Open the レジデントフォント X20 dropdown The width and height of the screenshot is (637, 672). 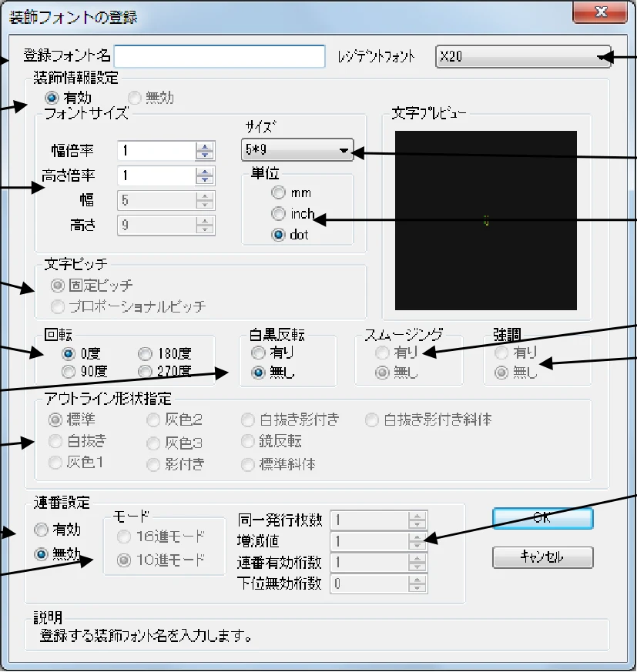523,56
